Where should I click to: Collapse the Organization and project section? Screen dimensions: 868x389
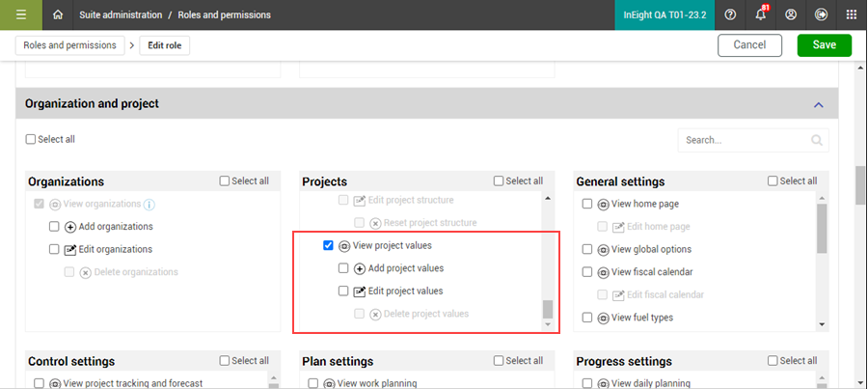pos(819,104)
